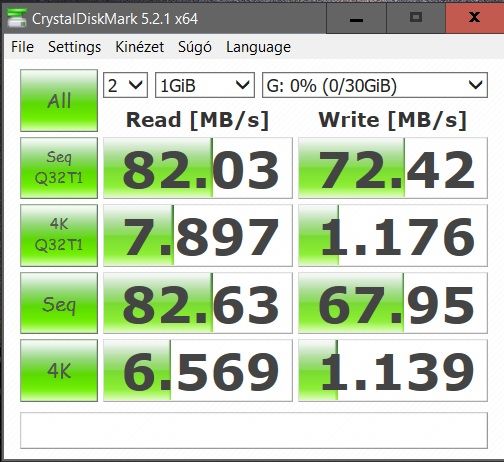Click the Read [MB/s] column header

click(197, 120)
